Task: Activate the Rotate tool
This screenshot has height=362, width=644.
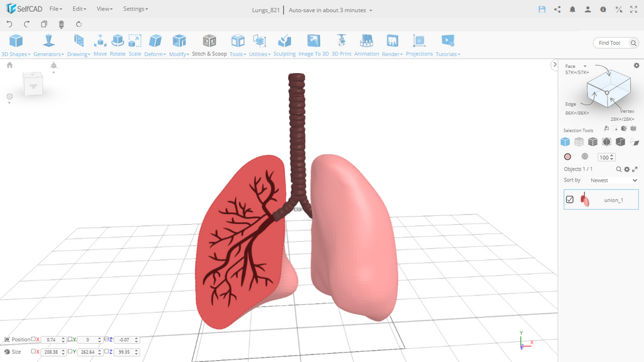Action: [118, 44]
